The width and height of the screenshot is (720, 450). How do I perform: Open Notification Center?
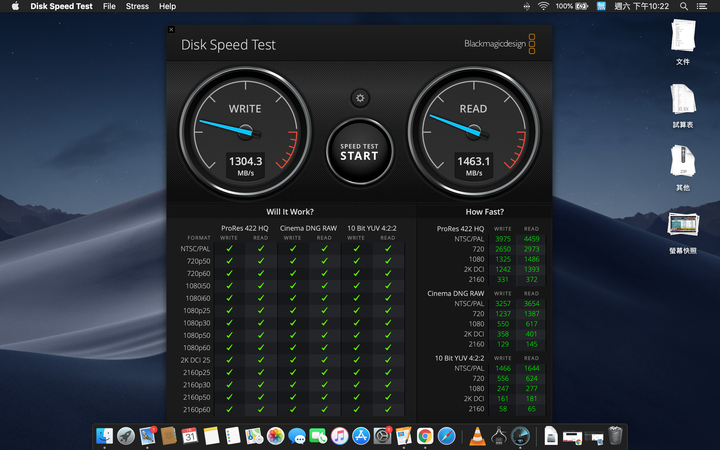click(702, 6)
